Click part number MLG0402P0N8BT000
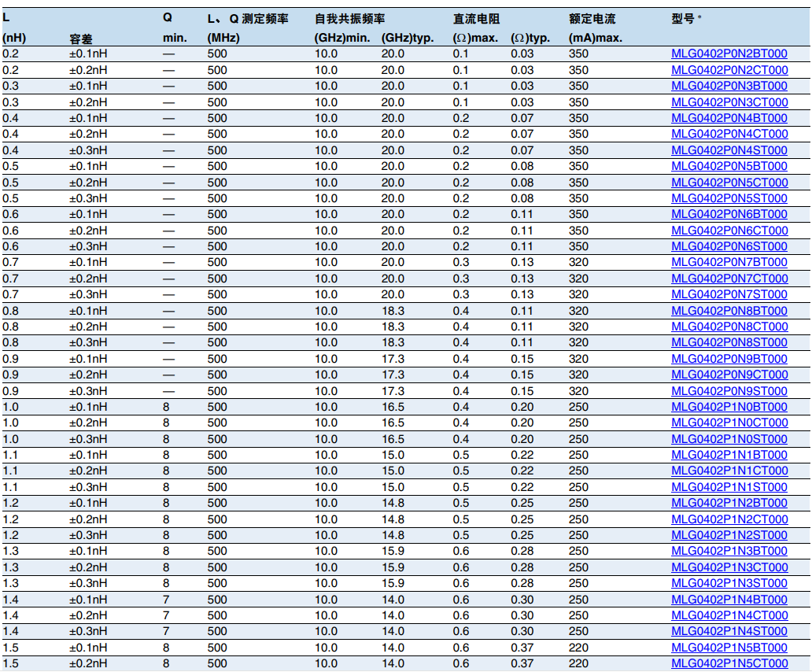 click(x=729, y=311)
